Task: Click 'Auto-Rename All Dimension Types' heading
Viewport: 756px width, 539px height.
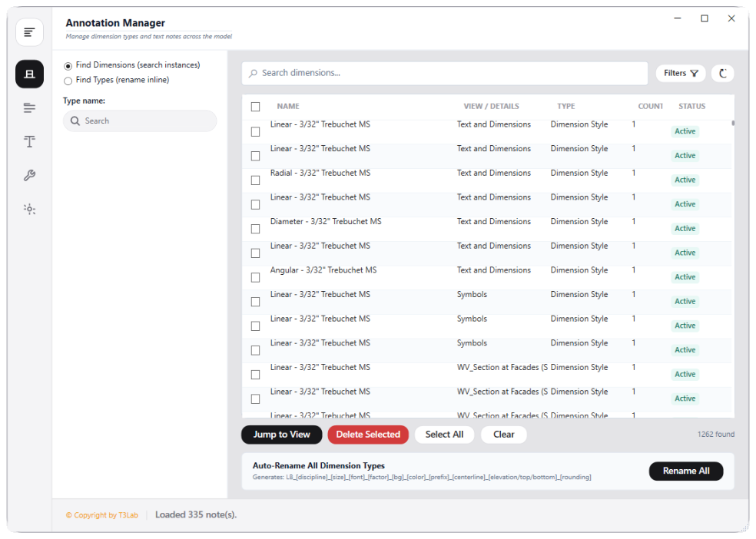Action: click(x=319, y=466)
